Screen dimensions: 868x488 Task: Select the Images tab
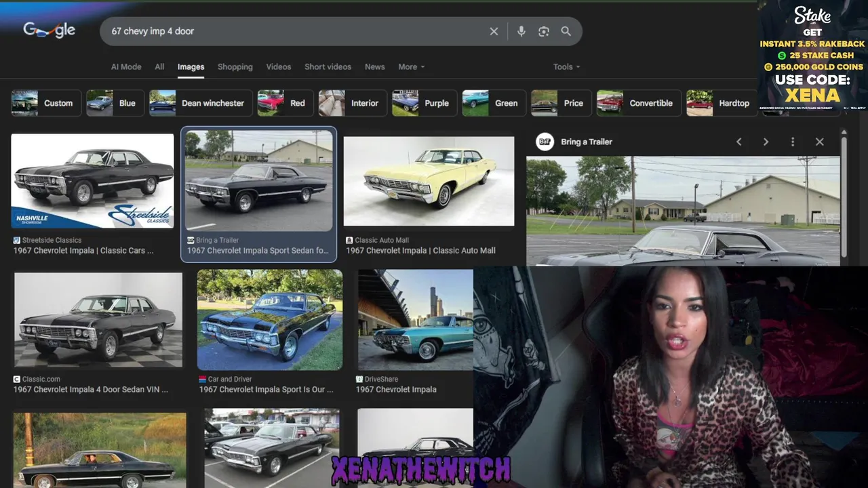tap(191, 66)
